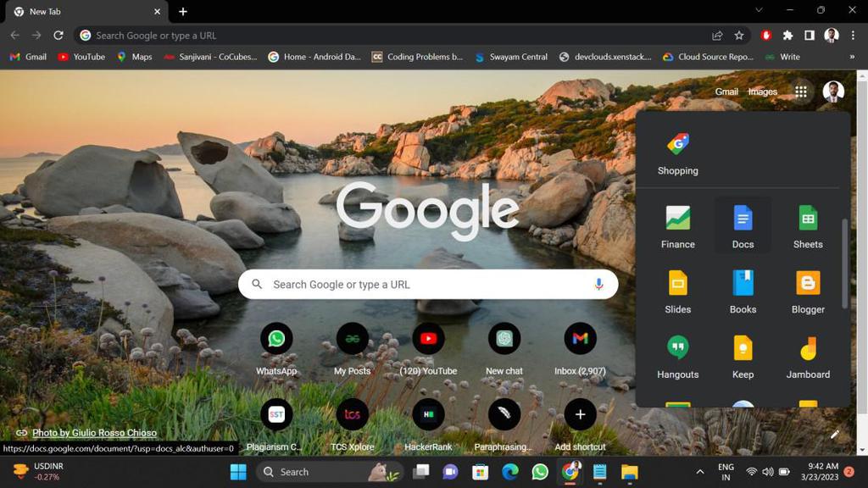
Task: Click Images link on Google page
Action: tap(762, 91)
